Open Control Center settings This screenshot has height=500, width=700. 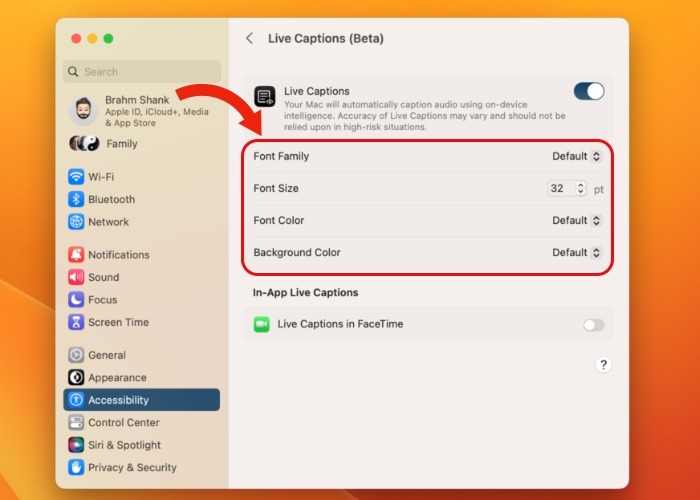pos(142,422)
